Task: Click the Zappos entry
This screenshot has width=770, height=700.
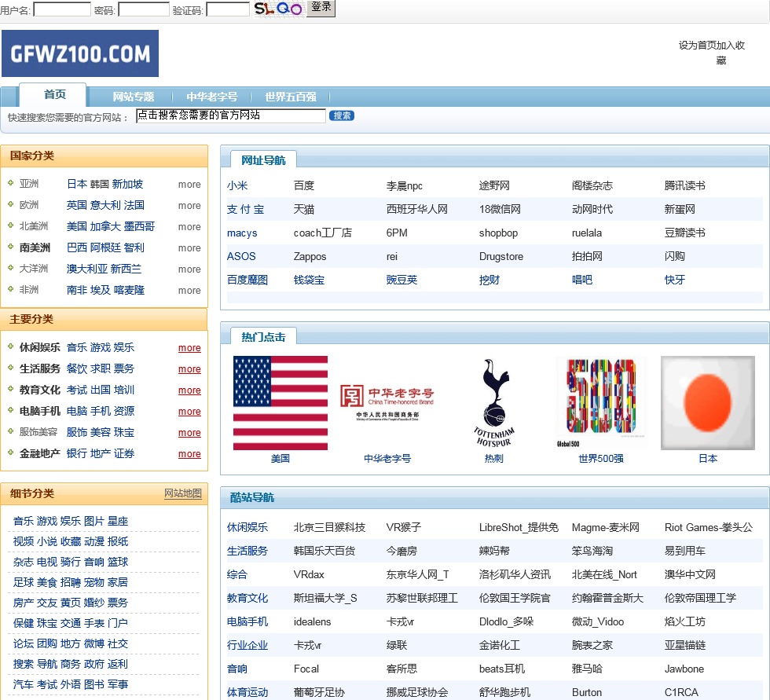Action: [310, 256]
